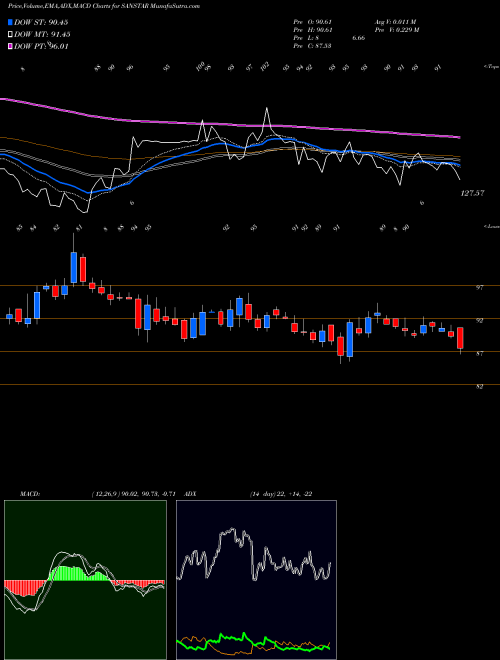The image size is (500, 660).
Task: Click the last red candlestick on the right
Action: pyautogui.click(x=460, y=338)
